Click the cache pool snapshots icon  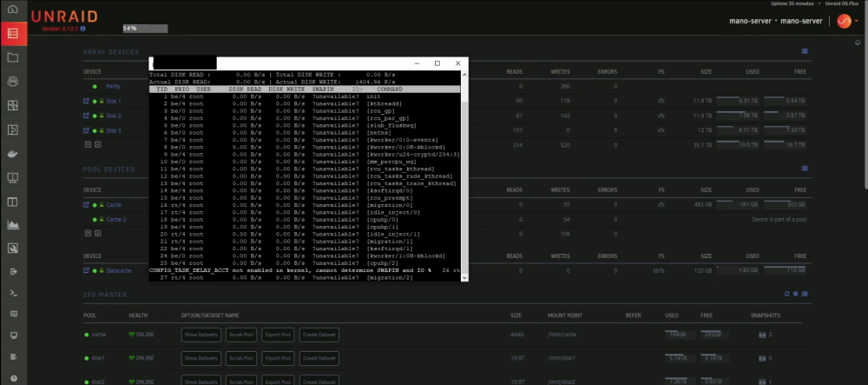click(x=762, y=335)
